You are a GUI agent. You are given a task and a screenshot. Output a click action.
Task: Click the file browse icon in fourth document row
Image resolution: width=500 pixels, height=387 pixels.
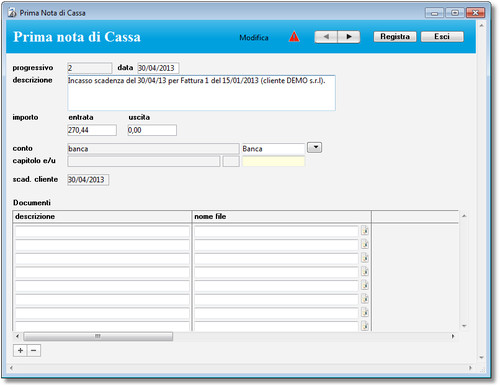tap(365, 271)
